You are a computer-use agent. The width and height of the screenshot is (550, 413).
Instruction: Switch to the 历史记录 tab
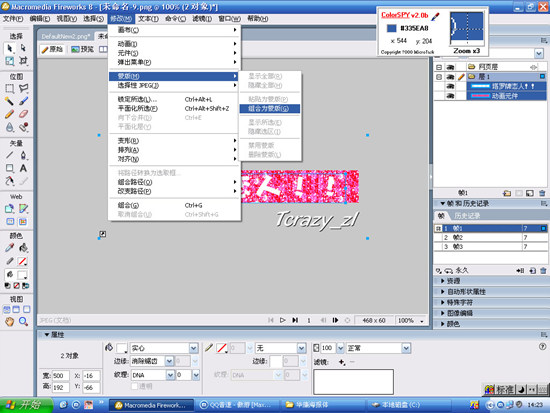[x=467, y=216]
